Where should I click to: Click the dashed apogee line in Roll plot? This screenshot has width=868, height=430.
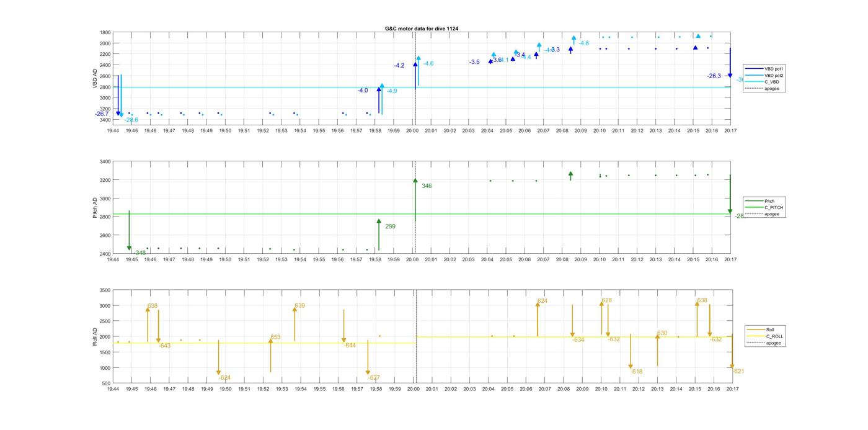415,337
